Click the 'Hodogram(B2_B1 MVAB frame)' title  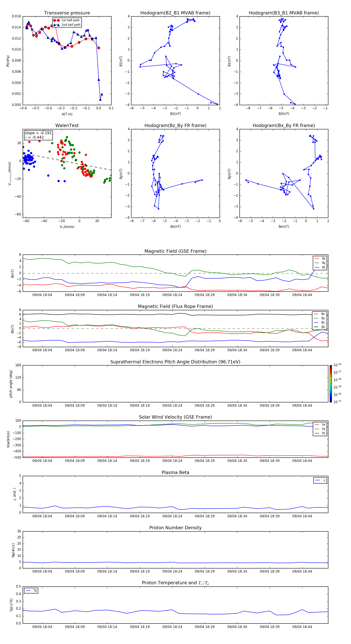pos(175,13)
